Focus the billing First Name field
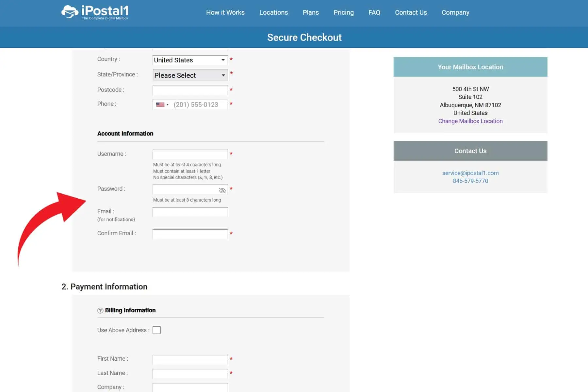The image size is (588, 392). pos(190,359)
